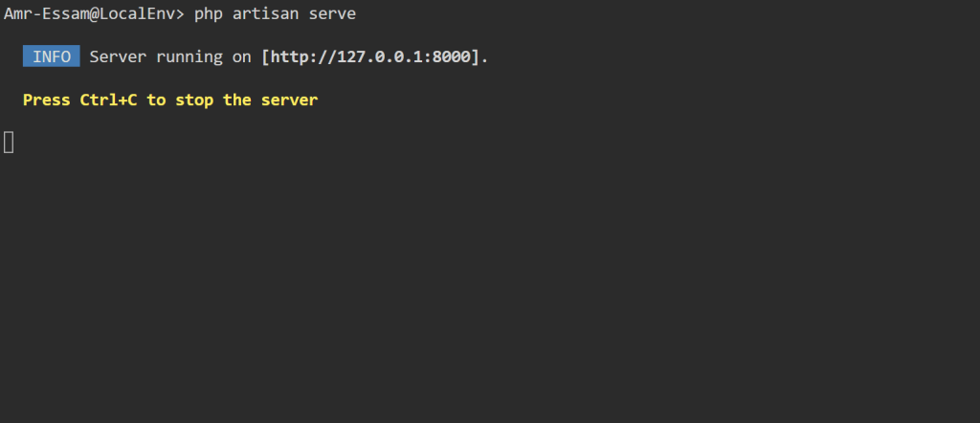Click the port number 8000 in URL
980x423 pixels.
coord(456,56)
